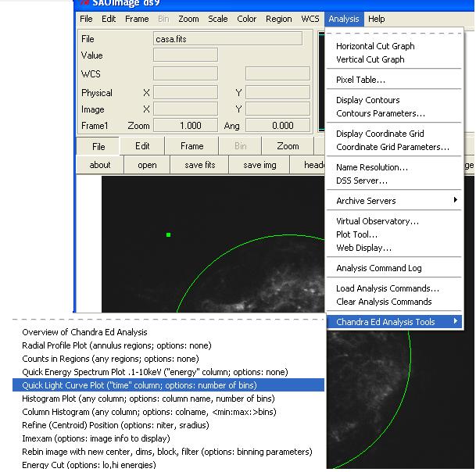Select Imexam entry in submenu
Screen dimensions: 476x472
(168, 439)
